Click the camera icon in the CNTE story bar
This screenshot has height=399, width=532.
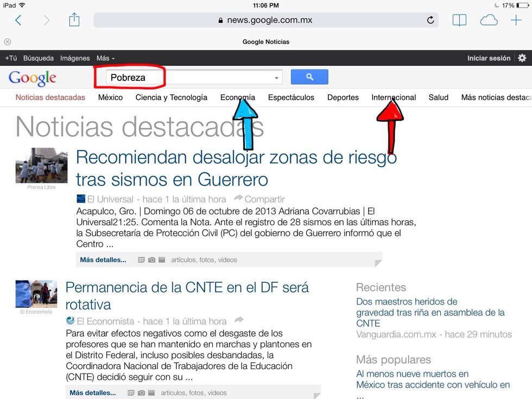(141, 393)
